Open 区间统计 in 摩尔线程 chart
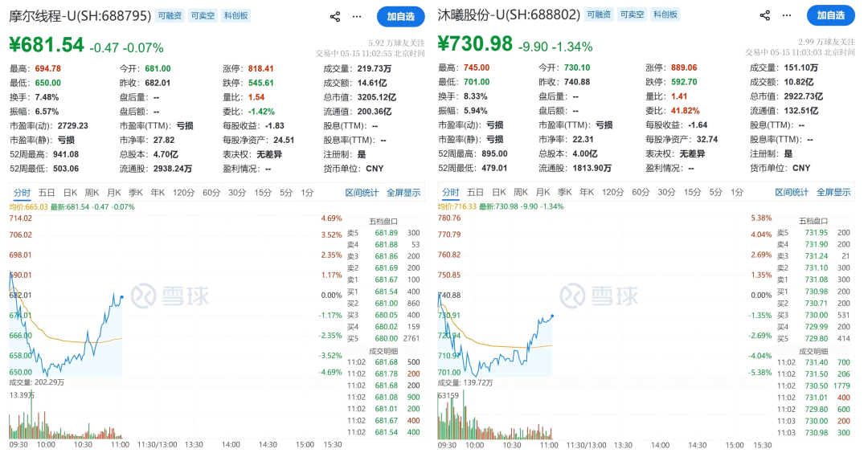Image resolution: width=868 pixels, height=457 pixels. tap(362, 193)
